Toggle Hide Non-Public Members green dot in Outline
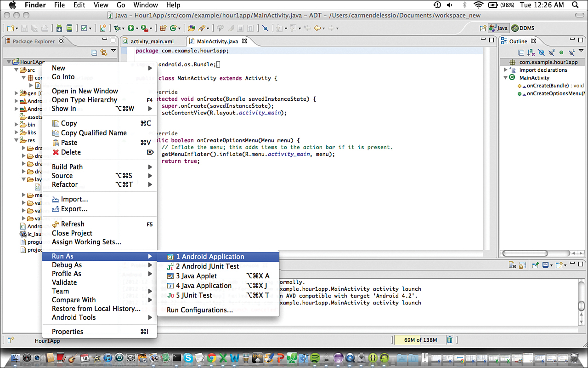 [x=561, y=52]
